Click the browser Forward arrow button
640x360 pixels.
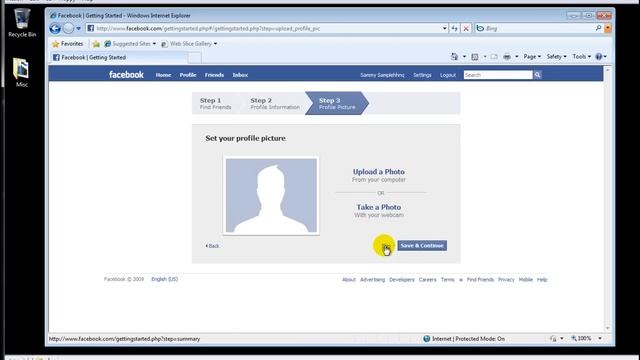point(68,28)
